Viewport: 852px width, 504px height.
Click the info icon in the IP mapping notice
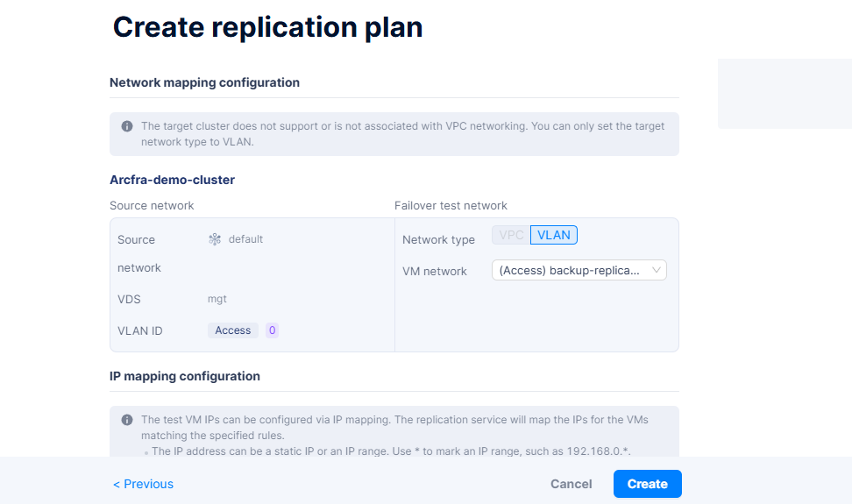pos(127,420)
